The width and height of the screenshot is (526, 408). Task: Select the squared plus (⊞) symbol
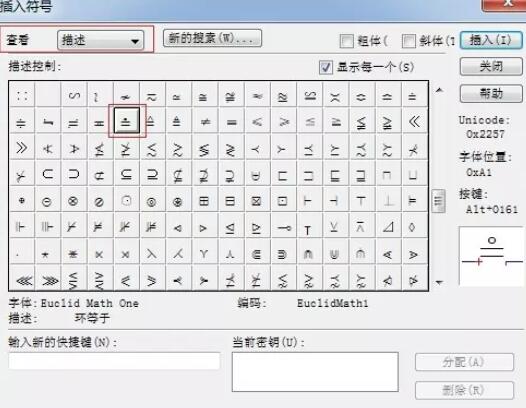point(205,200)
